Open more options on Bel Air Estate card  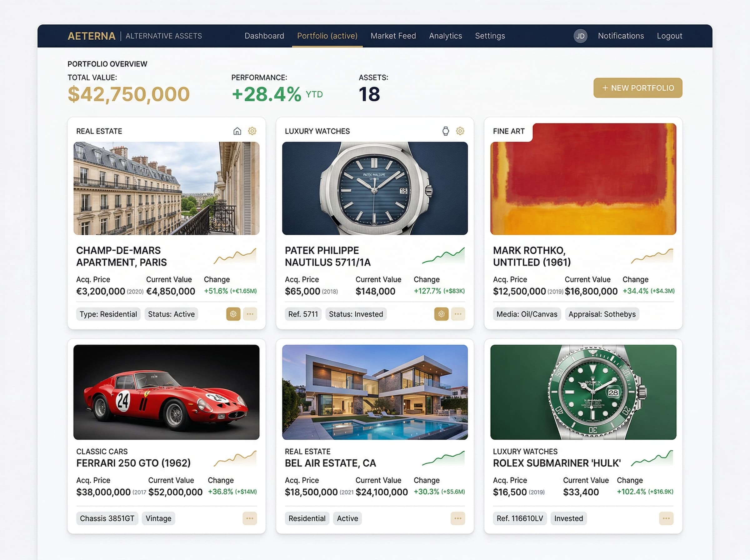[458, 518]
